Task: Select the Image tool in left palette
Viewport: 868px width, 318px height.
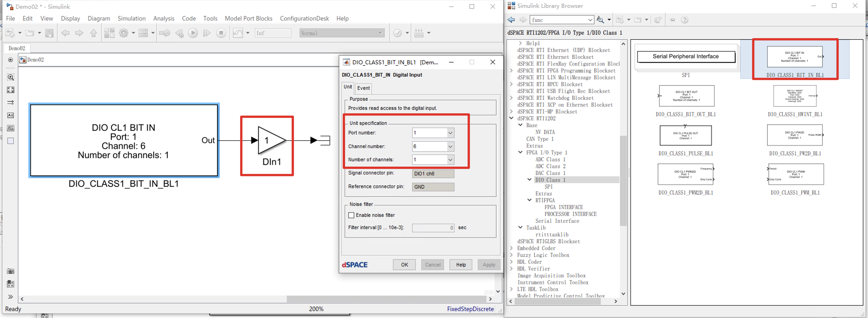Action: (x=10, y=128)
